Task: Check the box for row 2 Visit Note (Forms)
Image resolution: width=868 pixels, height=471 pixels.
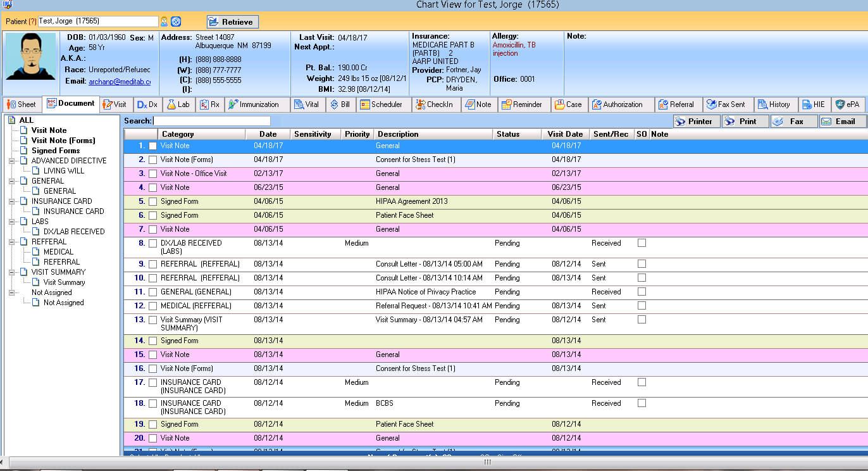Action: pyautogui.click(x=152, y=160)
